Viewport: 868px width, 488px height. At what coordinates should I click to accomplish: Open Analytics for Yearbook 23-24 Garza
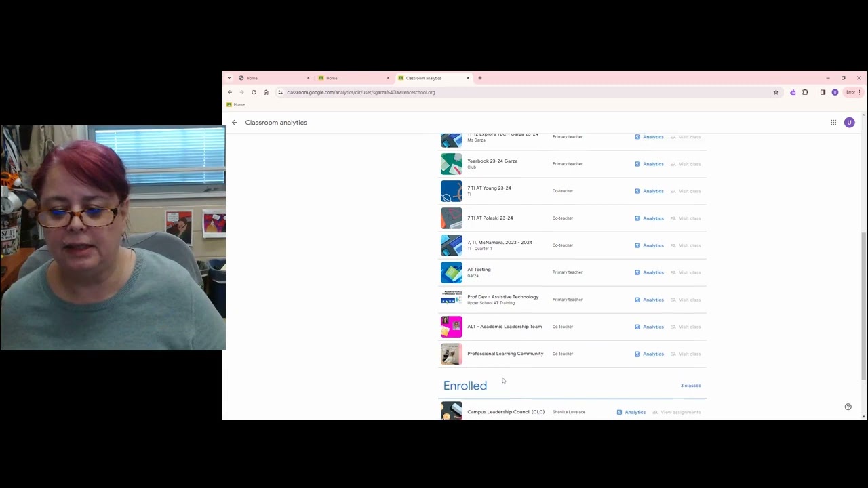[649, 164]
